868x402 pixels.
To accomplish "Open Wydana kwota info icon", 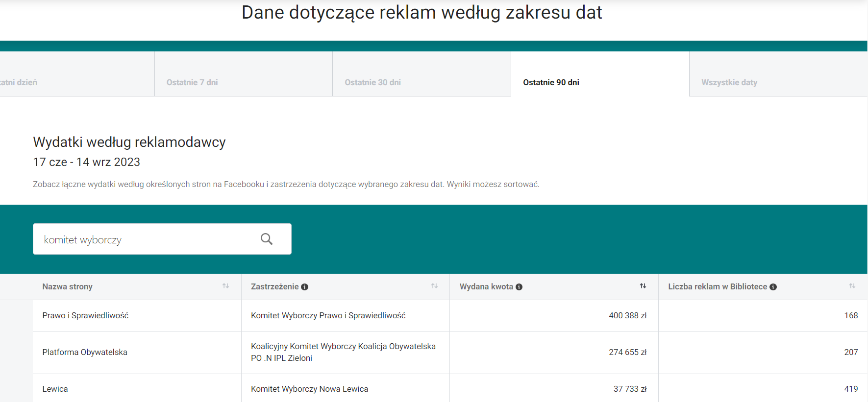I will click(519, 287).
